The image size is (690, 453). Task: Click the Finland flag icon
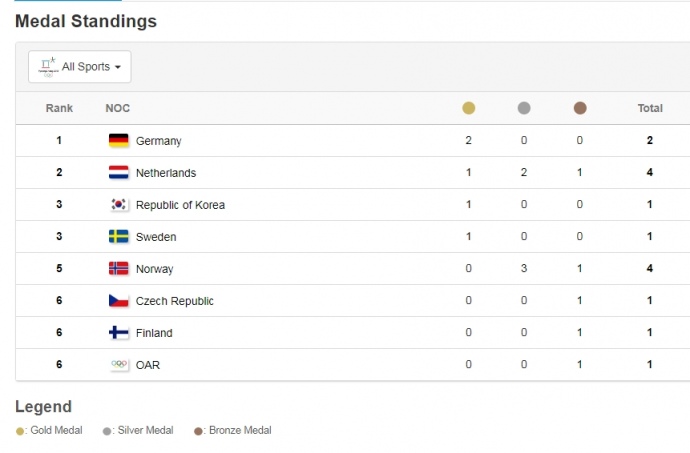pyautogui.click(x=118, y=333)
